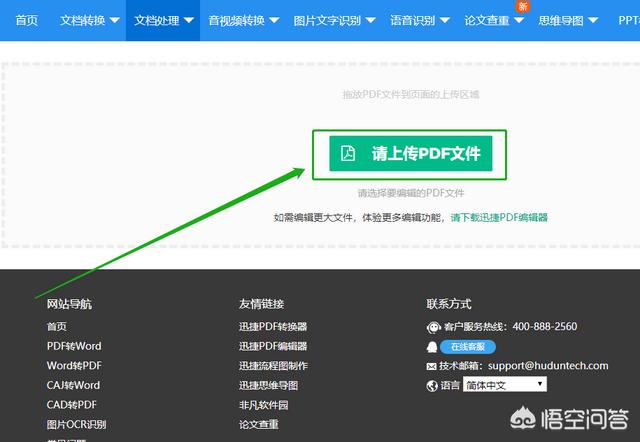Image resolution: width=640 pixels, height=442 pixels.
Task: Click the 请下载迅捷PDF编辑器 link
Action: 499,218
